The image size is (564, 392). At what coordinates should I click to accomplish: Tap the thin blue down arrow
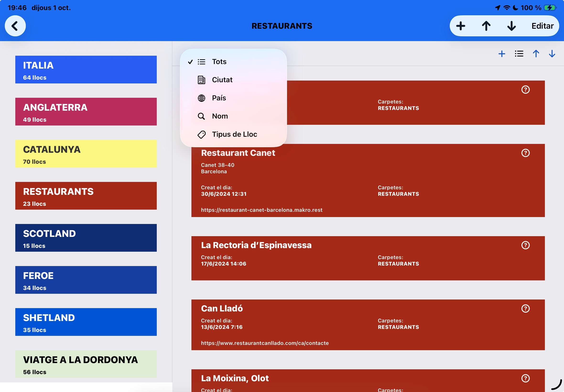coord(552,54)
